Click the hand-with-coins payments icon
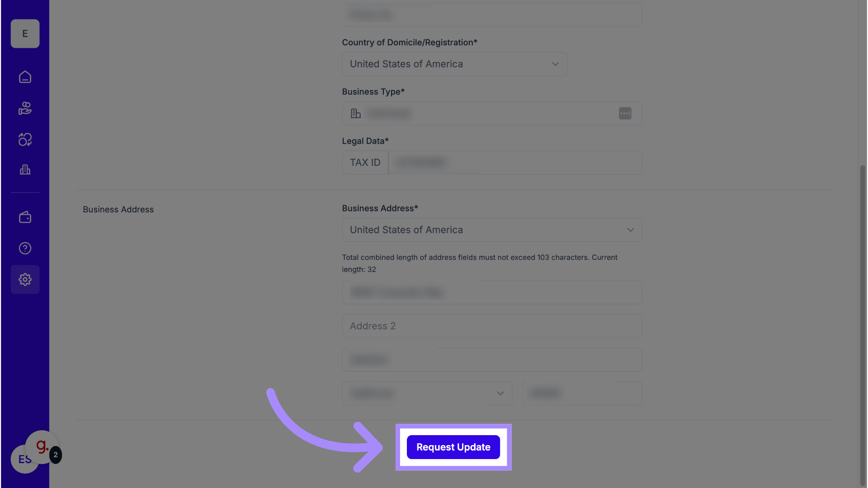868x488 pixels. [25, 108]
